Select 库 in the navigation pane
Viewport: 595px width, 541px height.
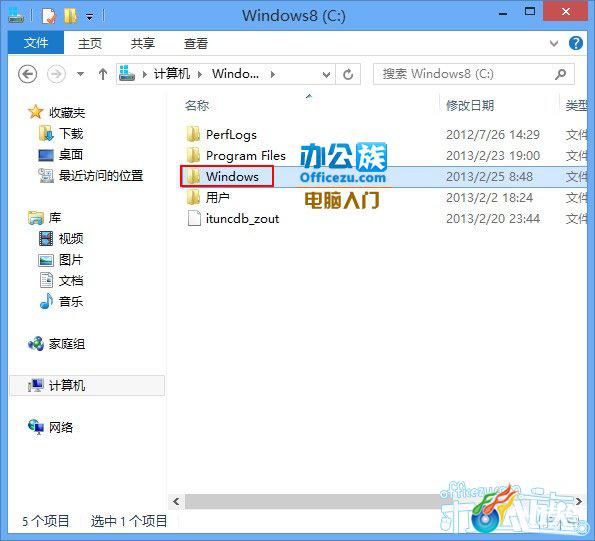(55, 218)
